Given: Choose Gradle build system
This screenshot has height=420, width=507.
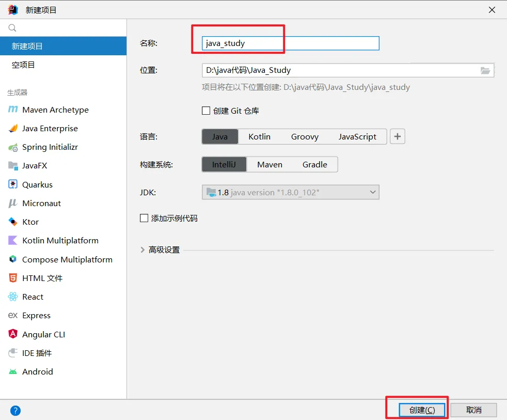Looking at the screenshot, I should (314, 164).
